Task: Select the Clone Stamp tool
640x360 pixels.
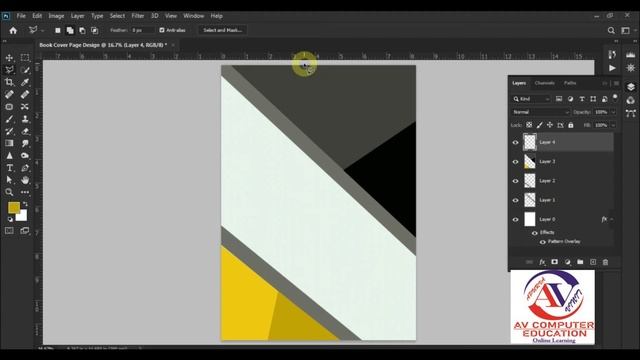Action: [25, 119]
